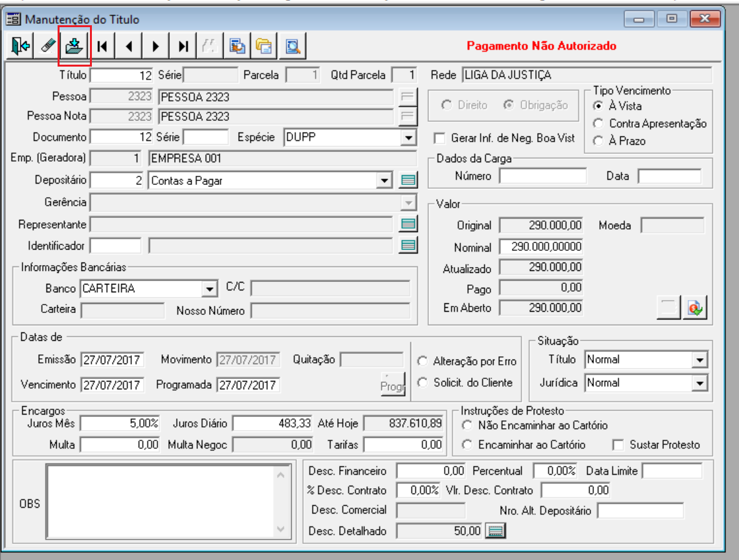The image size is (739, 560).
Task: Check the Sustar Protesto box
Action: [618, 445]
